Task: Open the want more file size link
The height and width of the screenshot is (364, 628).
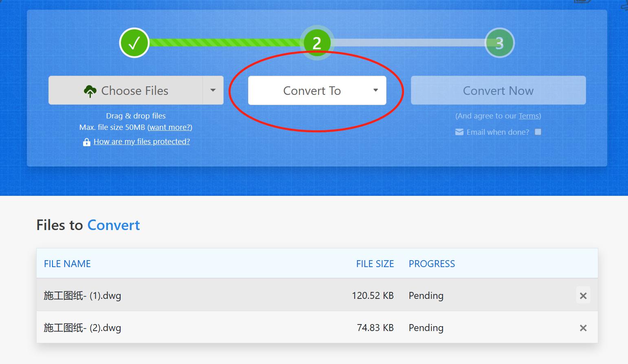Action: [170, 127]
